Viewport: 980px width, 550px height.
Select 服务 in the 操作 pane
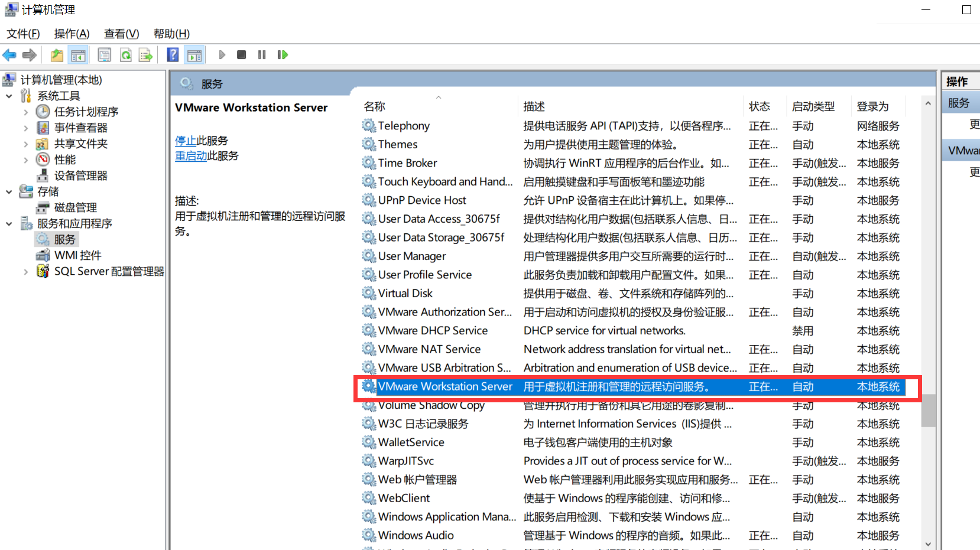[960, 103]
